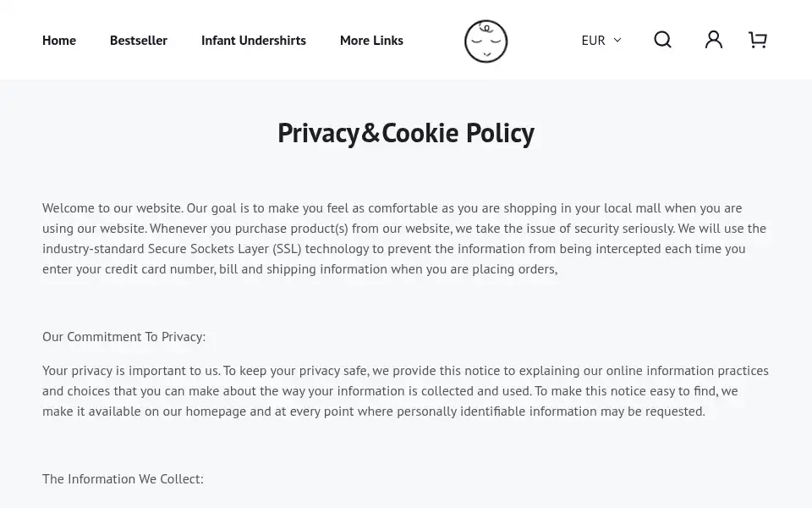Viewport: 812px width, 508px height.
Task: Click the line starting 'enter your credit card number'
Action: coord(299,269)
